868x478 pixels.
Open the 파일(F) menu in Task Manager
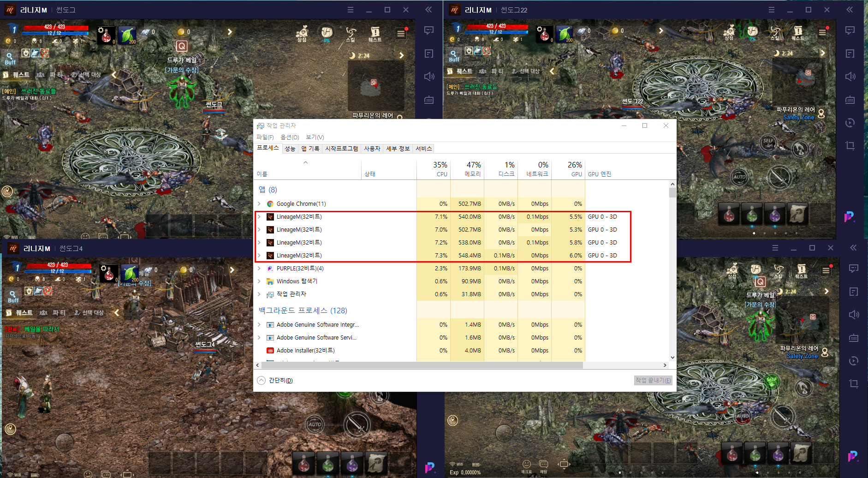(x=265, y=137)
